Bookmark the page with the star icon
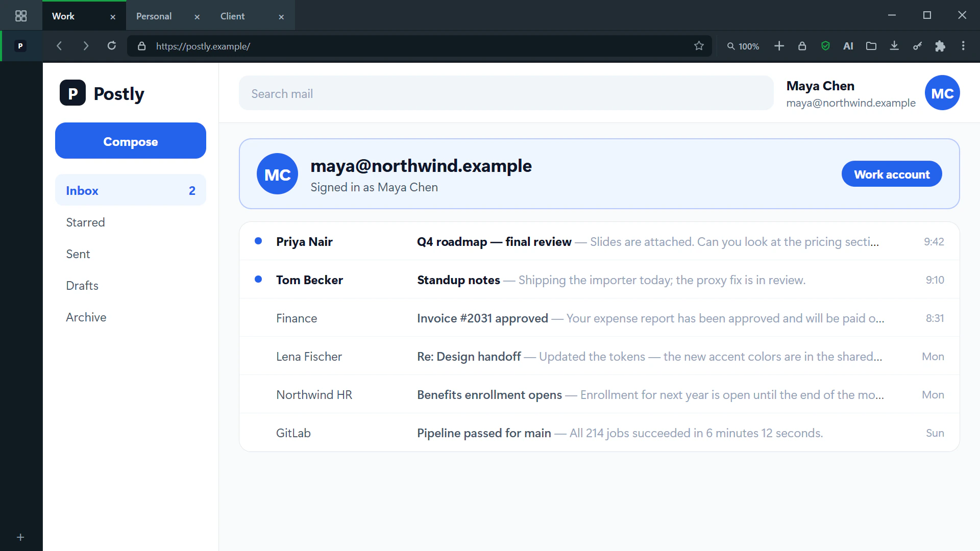The height and width of the screenshot is (551, 980). click(x=699, y=46)
